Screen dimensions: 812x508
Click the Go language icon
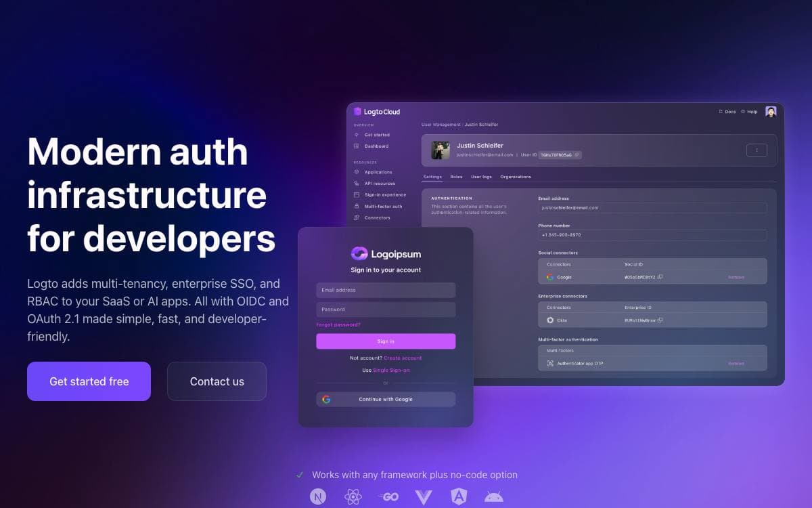tap(388, 496)
